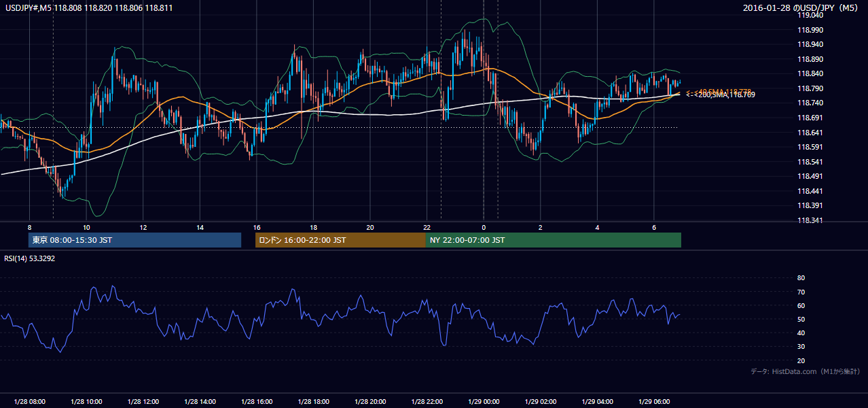Click hour tick 18 below the price chart
Screen dimensions: 868x408
313,227
